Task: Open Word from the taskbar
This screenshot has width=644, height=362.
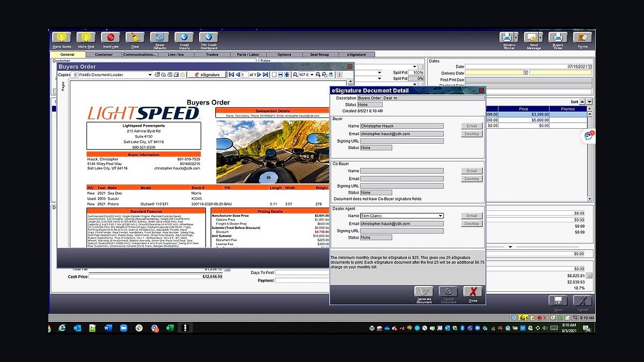Action: click(x=108, y=327)
